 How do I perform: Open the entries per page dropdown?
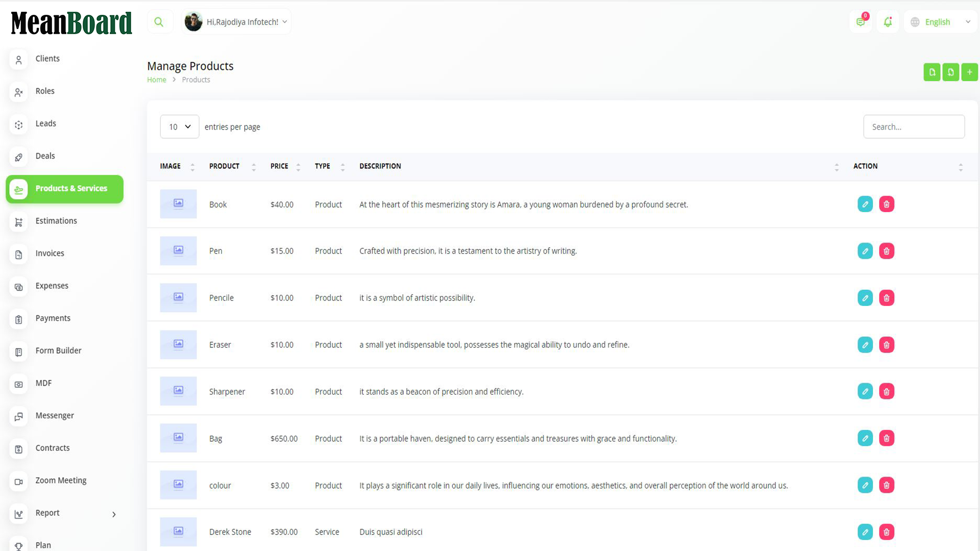180,127
